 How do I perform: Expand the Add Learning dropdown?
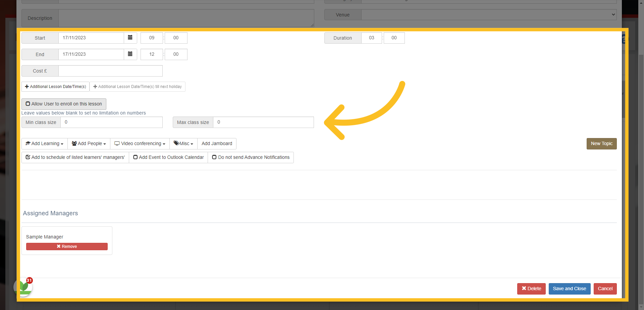click(45, 143)
